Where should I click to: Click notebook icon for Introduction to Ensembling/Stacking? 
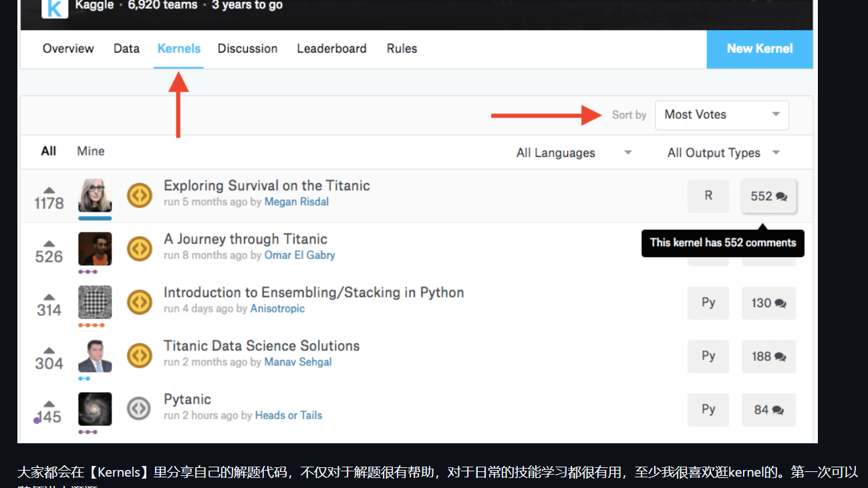pyautogui.click(x=140, y=302)
